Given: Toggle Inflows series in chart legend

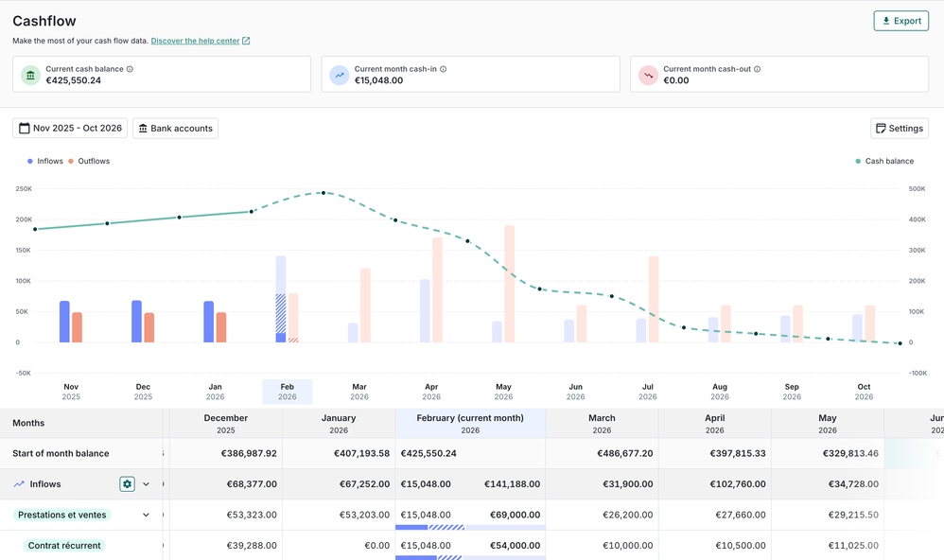Looking at the screenshot, I should pos(45,162).
